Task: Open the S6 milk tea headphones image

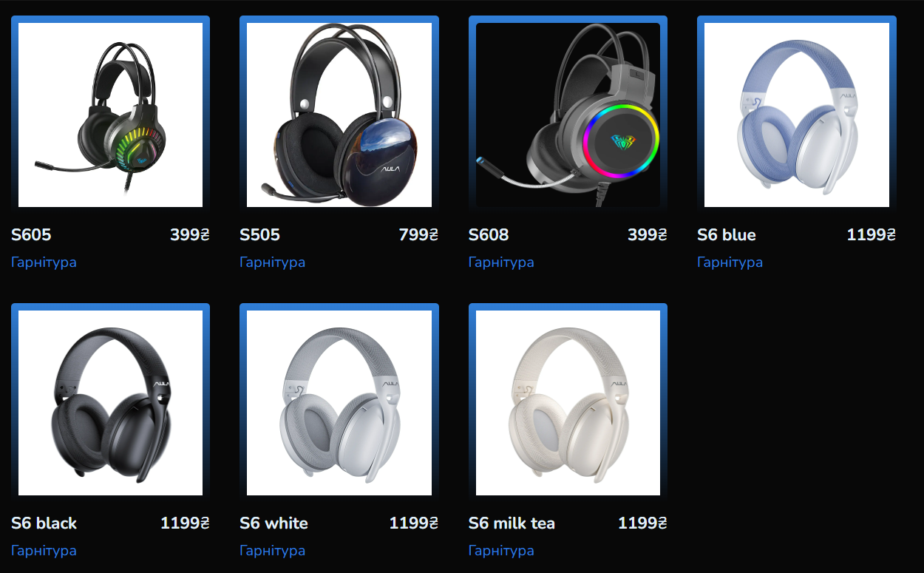Action: pyautogui.click(x=568, y=402)
